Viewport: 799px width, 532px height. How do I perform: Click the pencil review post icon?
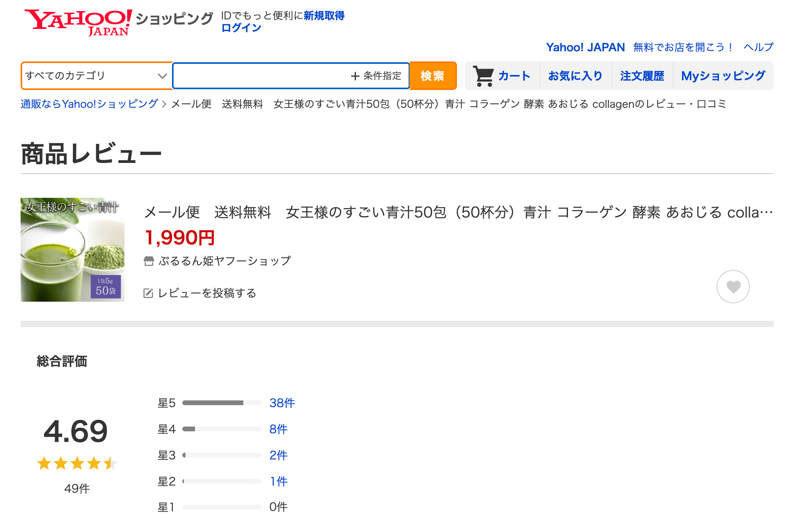click(x=148, y=293)
